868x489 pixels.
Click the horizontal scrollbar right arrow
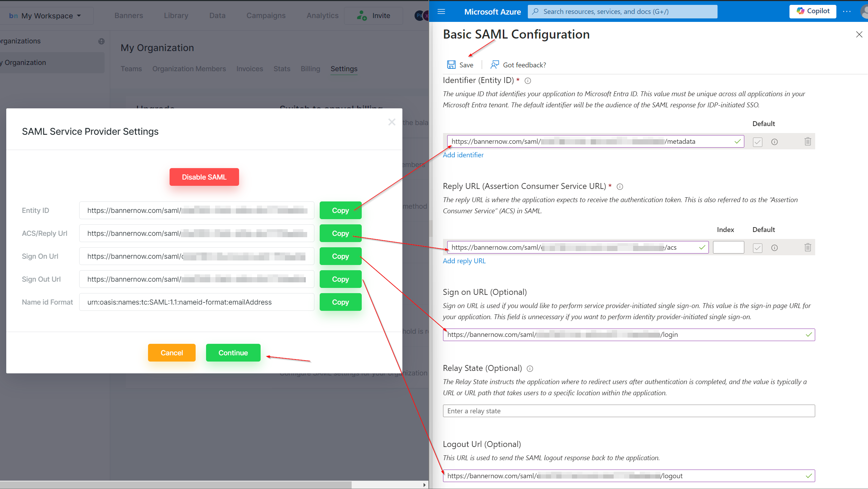[x=424, y=485]
